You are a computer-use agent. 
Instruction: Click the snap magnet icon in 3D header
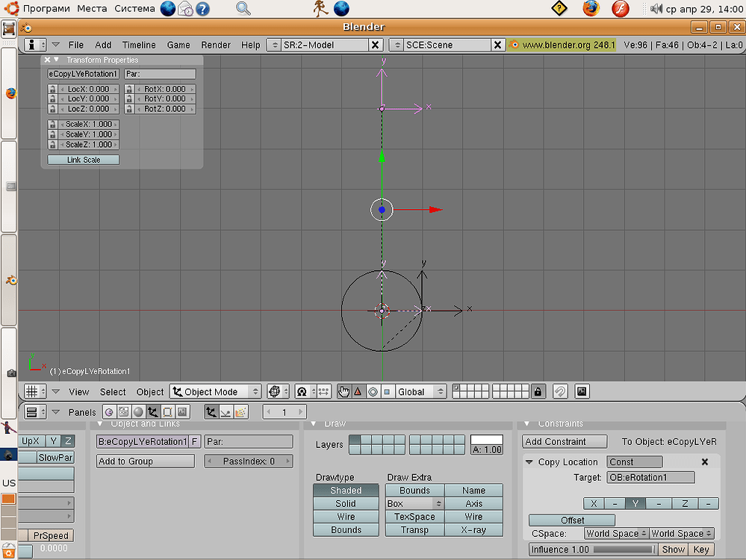tap(560, 391)
